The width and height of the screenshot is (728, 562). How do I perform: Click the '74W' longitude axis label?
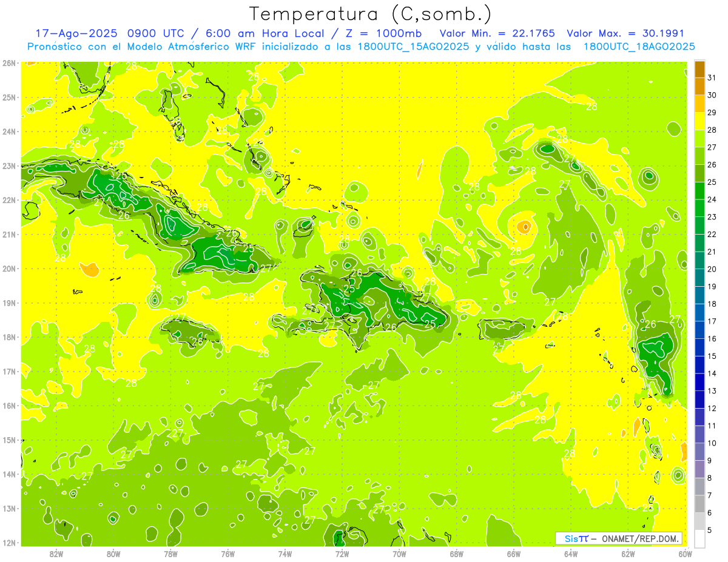(285, 554)
